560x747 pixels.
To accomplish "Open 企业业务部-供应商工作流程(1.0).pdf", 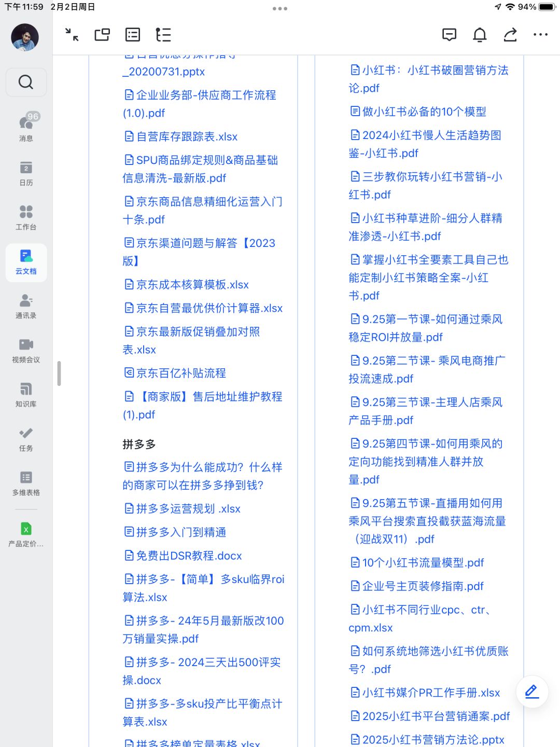I will (200, 104).
